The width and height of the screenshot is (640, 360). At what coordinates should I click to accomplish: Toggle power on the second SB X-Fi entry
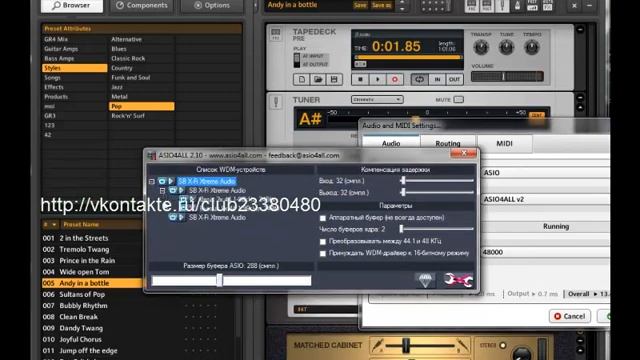(x=173, y=191)
